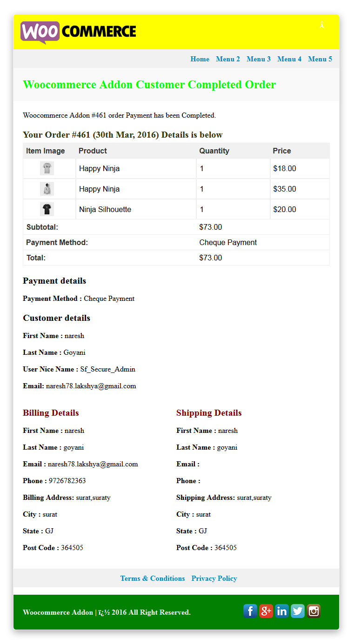Click the Instagram camera icon

point(314,611)
